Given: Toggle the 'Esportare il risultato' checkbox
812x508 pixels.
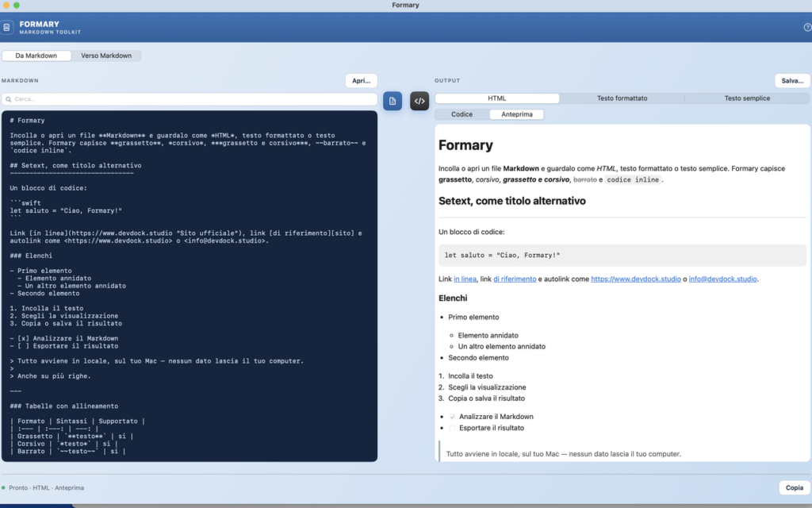Looking at the screenshot, I should click(452, 428).
